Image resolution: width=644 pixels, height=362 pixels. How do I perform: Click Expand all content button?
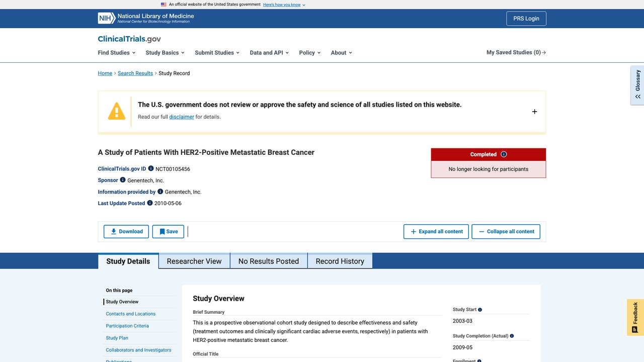(436, 231)
